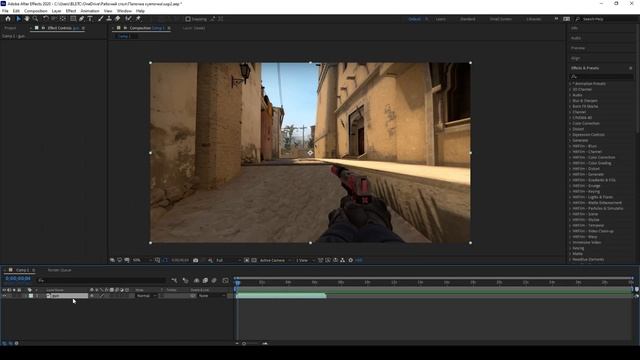Click the Draft 3D timeline icon
640x360 pixels.
(x=186, y=280)
